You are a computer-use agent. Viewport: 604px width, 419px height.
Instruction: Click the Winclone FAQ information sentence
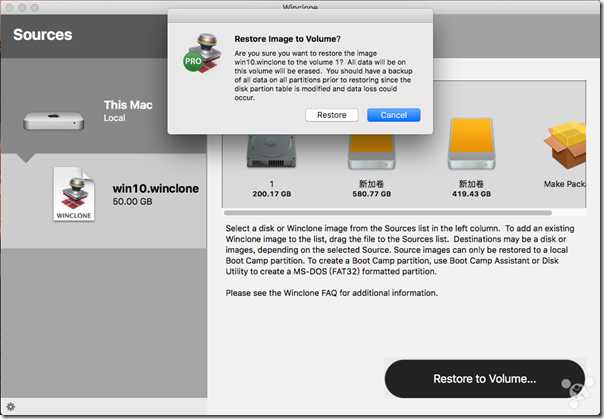tap(332, 293)
